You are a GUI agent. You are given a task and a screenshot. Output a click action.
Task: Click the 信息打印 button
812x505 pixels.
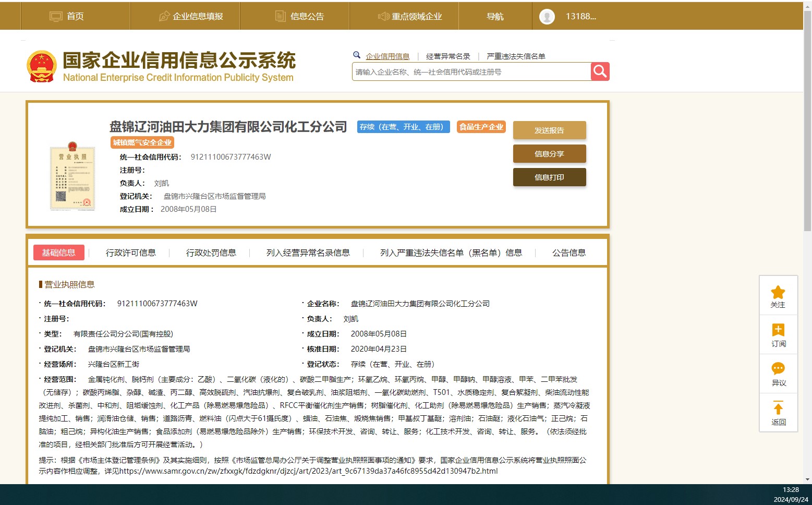point(549,177)
